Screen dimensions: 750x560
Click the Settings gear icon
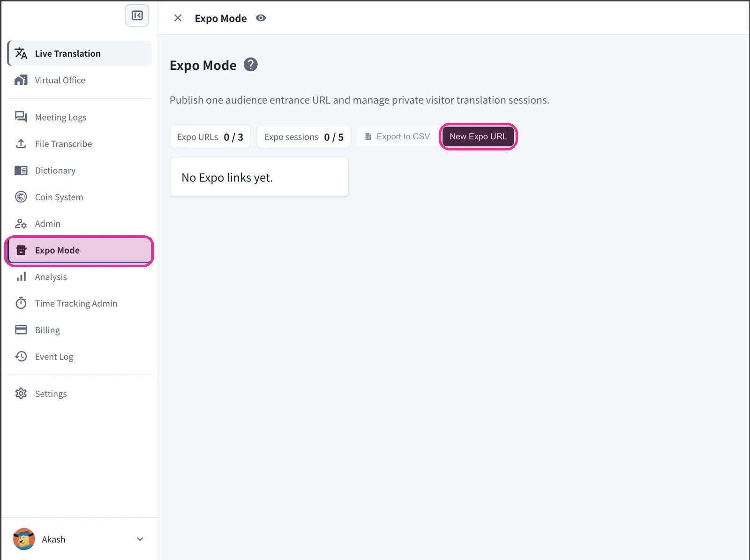pyautogui.click(x=21, y=394)
